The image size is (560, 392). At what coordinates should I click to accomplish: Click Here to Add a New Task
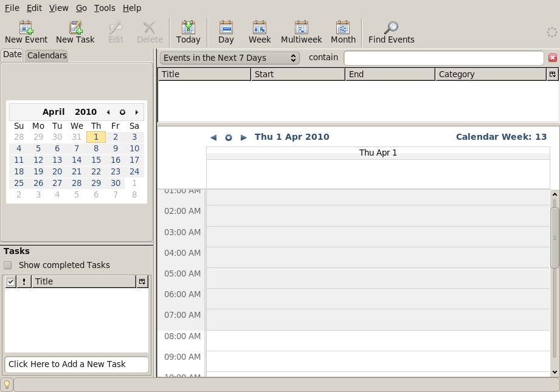(77, 364)
